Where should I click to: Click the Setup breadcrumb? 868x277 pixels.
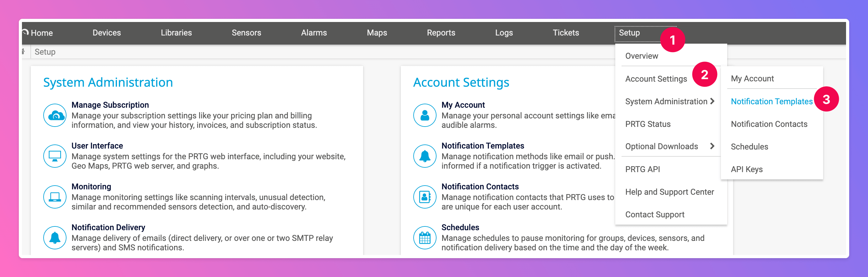click(45, 52)
